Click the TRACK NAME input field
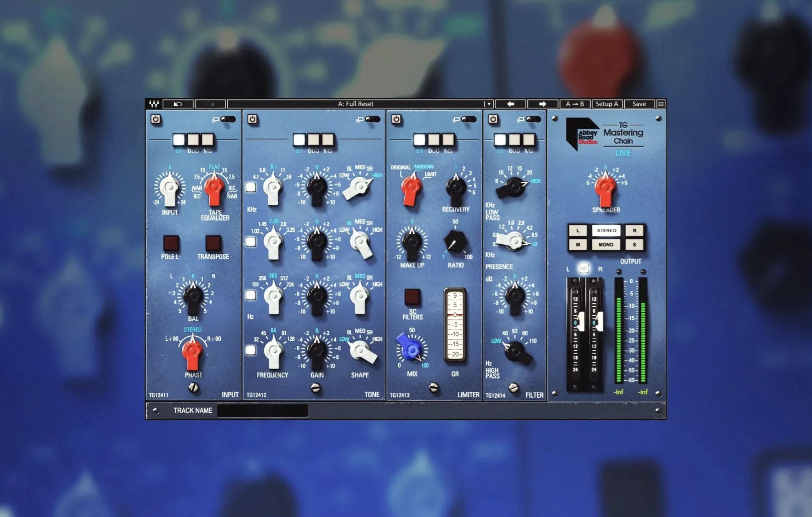The image size is (812, 517). click(263, 410)
